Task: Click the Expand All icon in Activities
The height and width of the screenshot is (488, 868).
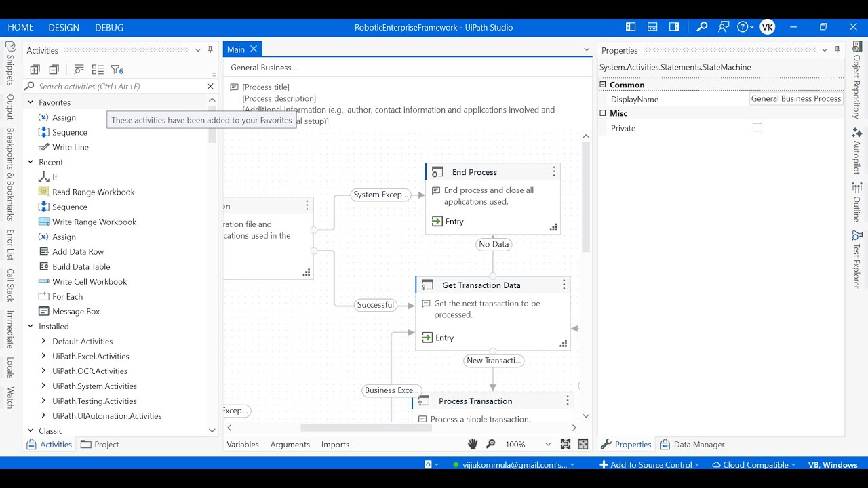Action: pos(35,69)
